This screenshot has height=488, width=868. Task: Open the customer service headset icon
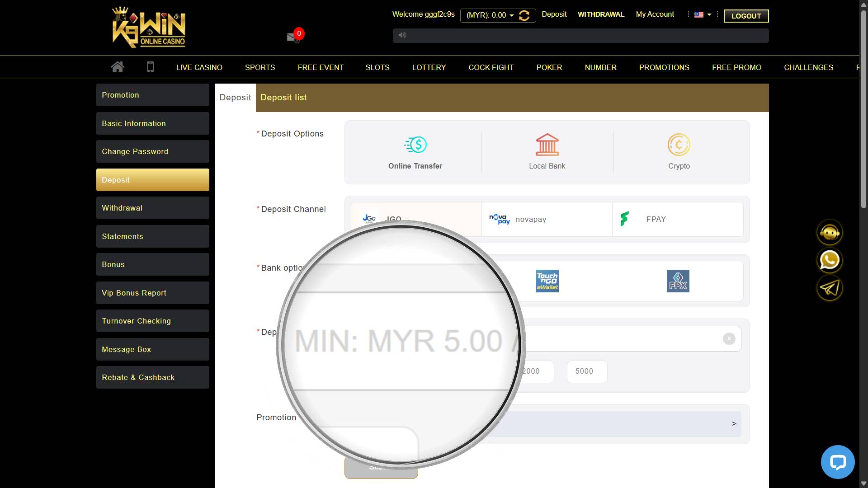[x=830, y=232]
